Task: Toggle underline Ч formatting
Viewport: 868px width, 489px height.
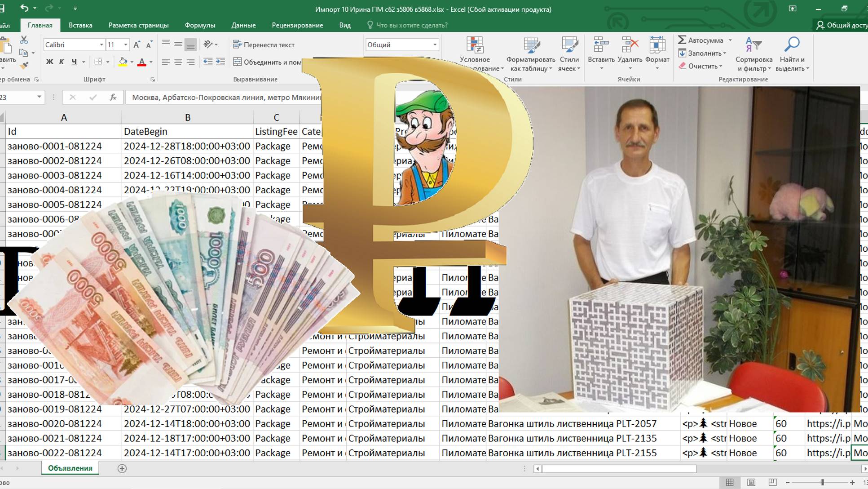Action: coord(74,62)
